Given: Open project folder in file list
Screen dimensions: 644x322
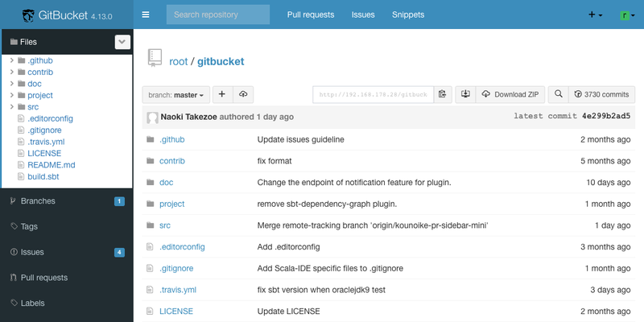Looking at the screenshot, I should pyautogui.click(x=171, y=204).
